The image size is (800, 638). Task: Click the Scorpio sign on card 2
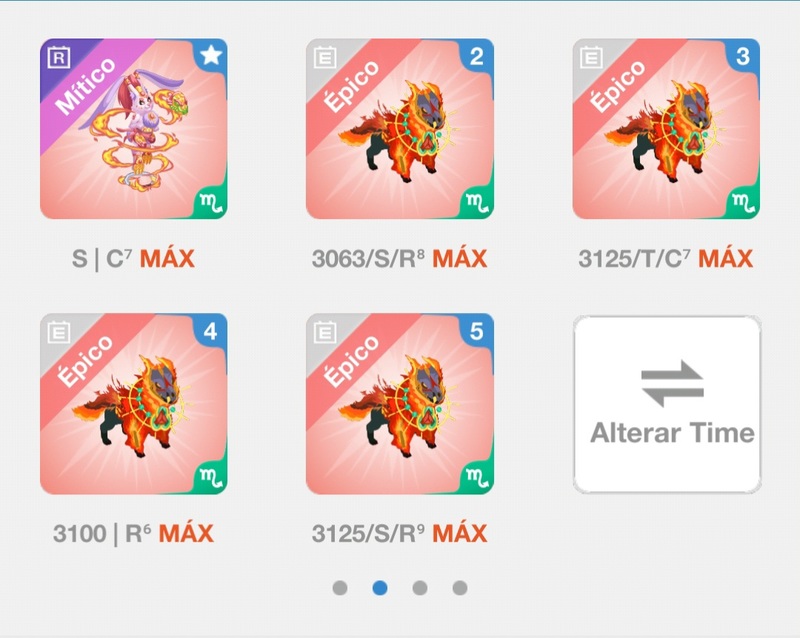477,203
